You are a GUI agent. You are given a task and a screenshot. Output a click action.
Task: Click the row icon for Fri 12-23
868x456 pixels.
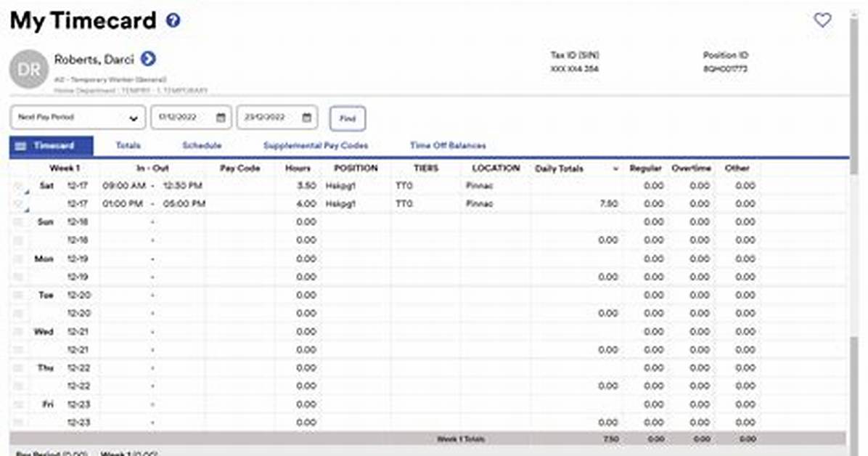(x=18, y=404)
